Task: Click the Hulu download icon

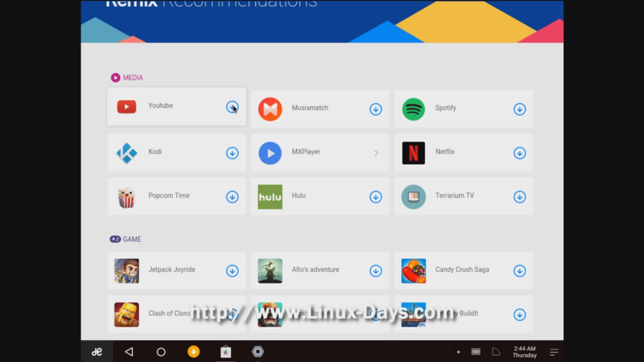Action: (376, 197)
